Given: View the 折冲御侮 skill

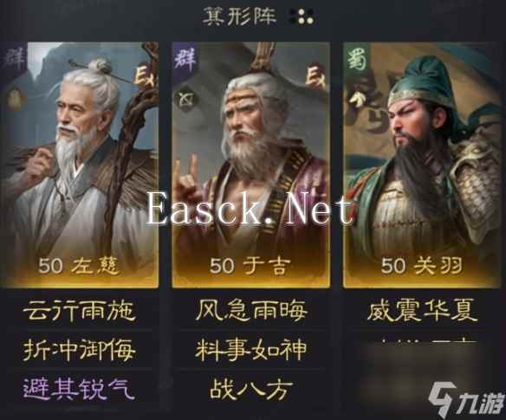Looking at the screenshot, I should pos(79,351).
